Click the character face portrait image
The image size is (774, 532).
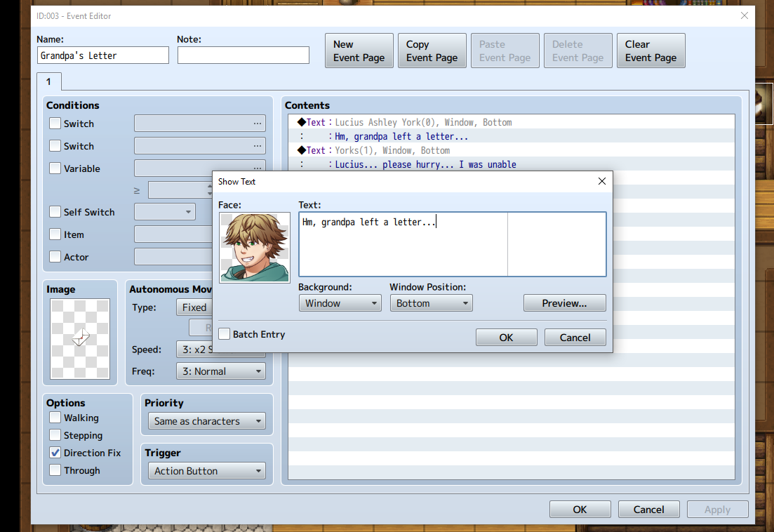tap(255, 248)
